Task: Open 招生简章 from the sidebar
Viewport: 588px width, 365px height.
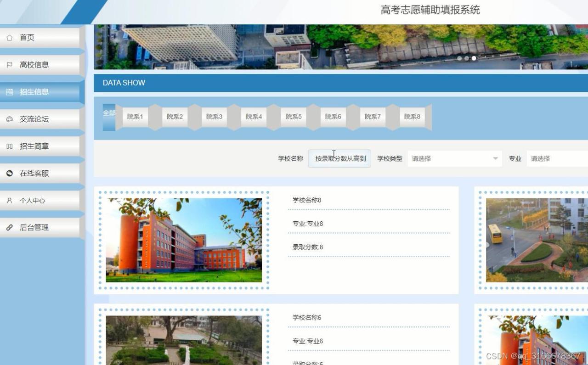Action: (40, 146)
